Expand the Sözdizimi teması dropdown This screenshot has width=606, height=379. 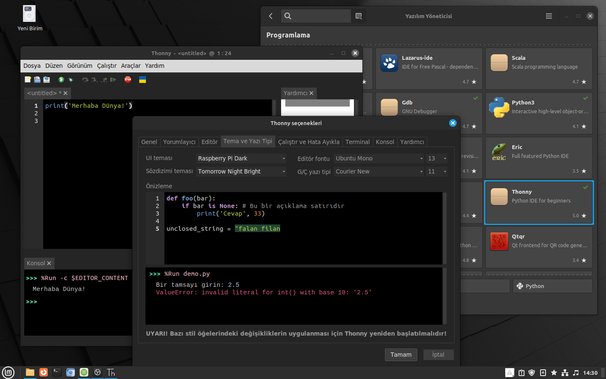coord(241,172)
